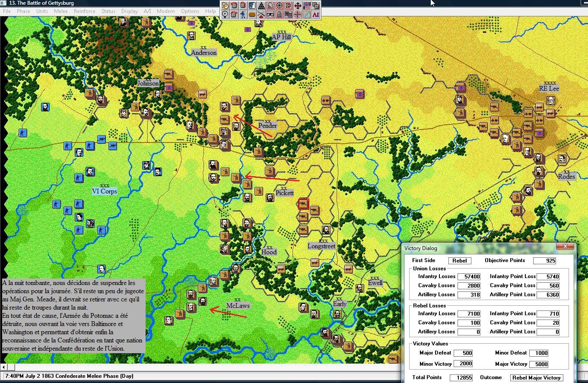This screenshot has width=588, height=383.
Task: Click the brown oval toolbar icon
Action: (x=252, y=15)
